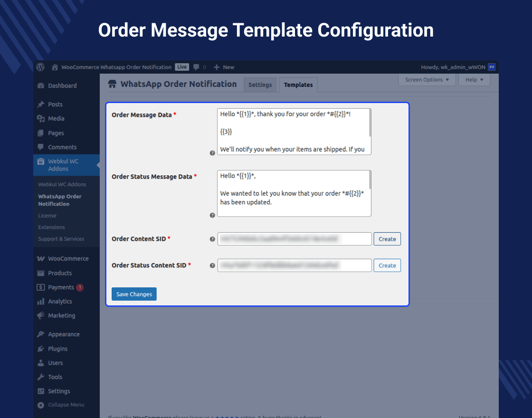532x418 pixels.
Task: Click the Analytics bar chart icon
Action: (x=41, y=301)
